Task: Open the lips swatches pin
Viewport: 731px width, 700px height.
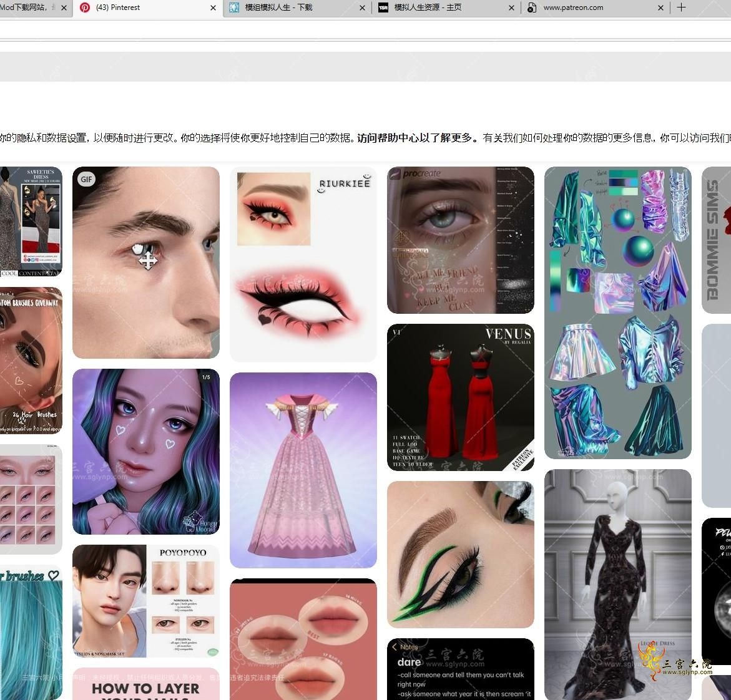Action: click(x=303, y=639)
